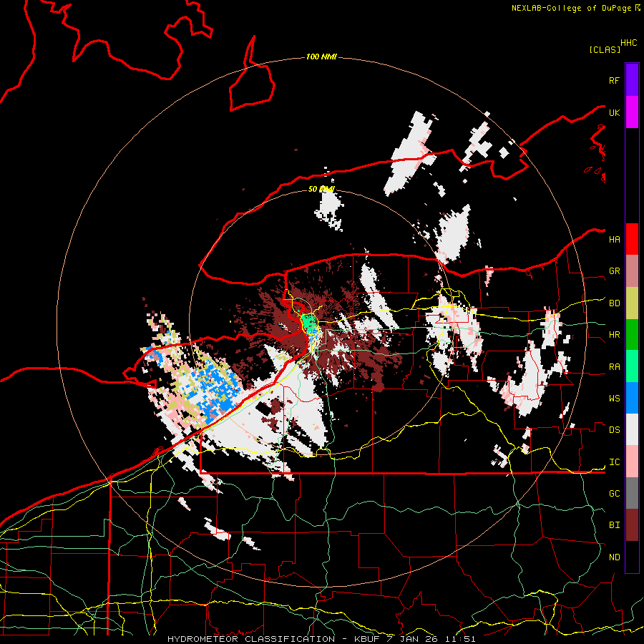
Task: Click the UK legend label
Action: tap(614, 113)
